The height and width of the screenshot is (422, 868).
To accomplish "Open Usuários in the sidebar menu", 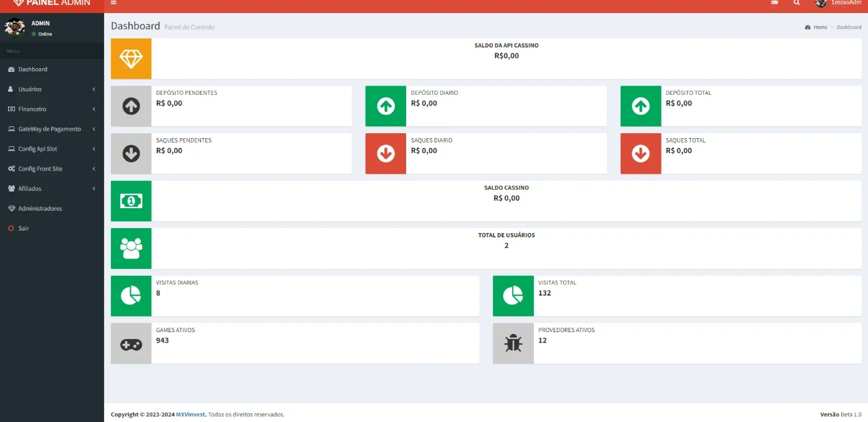I will [52, 89].
